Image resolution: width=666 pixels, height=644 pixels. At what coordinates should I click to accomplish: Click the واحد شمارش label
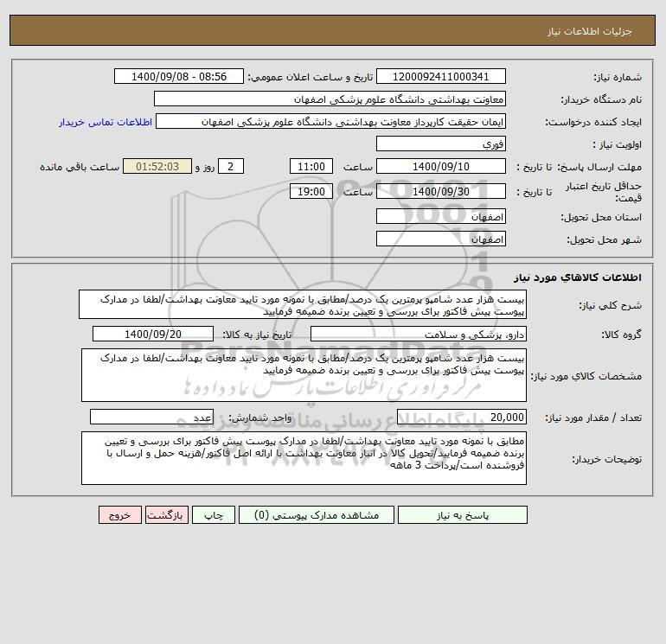tap(260, 418)
